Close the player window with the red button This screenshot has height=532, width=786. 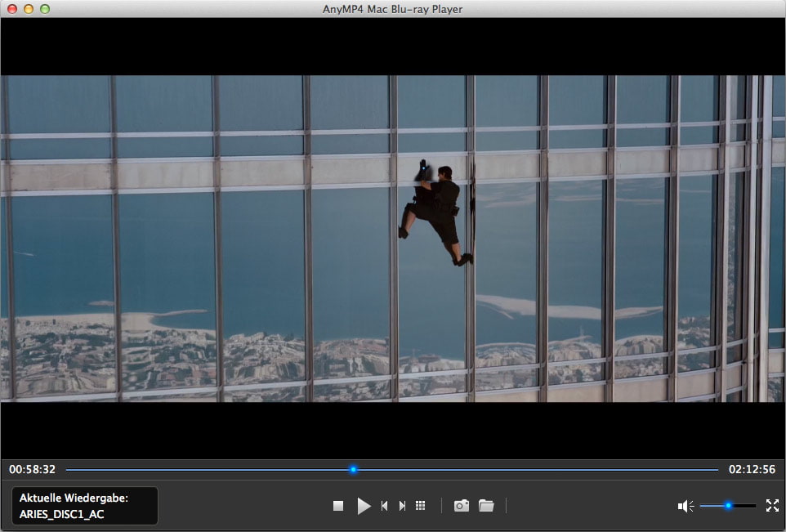[12, 9]
